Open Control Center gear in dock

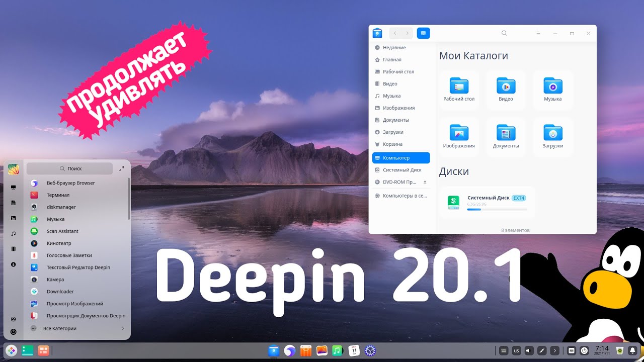click(370, 350)
